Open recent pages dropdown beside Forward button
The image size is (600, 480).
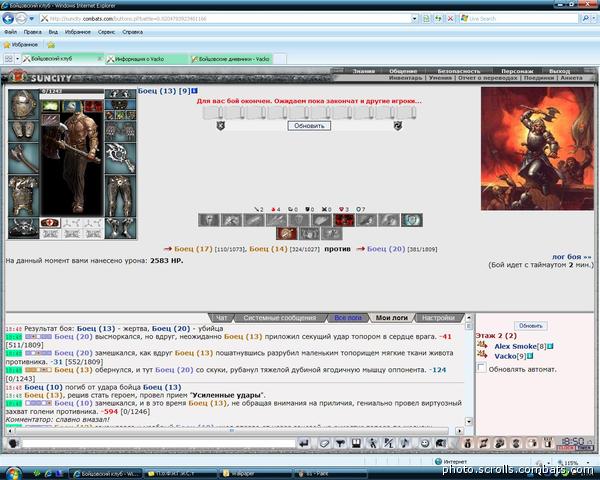pyautogui.click(x=32, y=18)
